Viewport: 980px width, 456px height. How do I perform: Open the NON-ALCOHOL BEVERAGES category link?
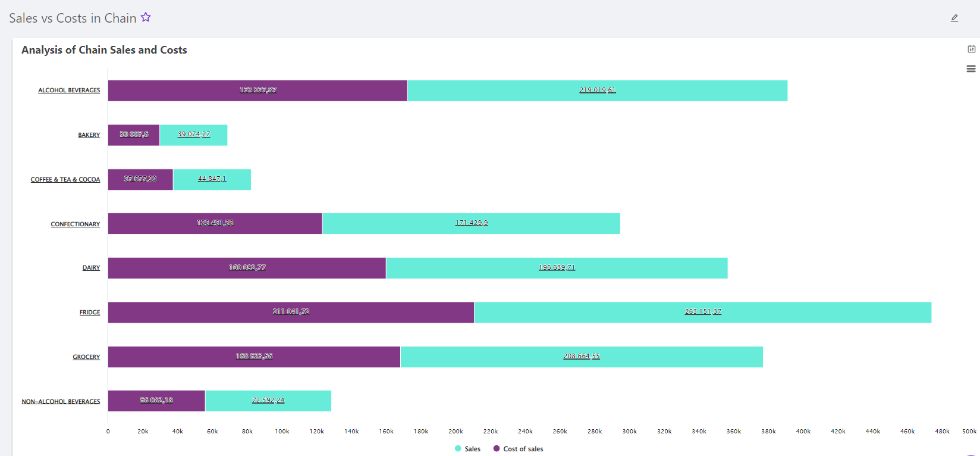click(61, 402)
